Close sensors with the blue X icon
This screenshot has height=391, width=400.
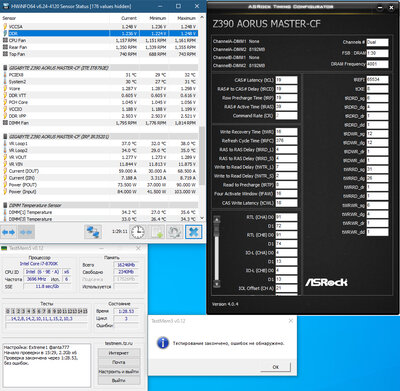(x=194, y=232)
